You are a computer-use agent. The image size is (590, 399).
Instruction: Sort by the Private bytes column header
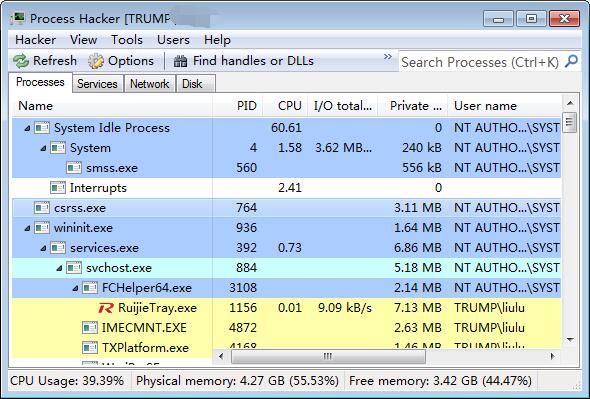point(413,106)
